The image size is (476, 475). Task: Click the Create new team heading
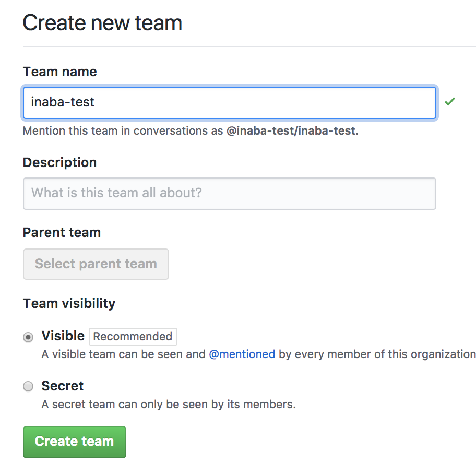(102, 23)
